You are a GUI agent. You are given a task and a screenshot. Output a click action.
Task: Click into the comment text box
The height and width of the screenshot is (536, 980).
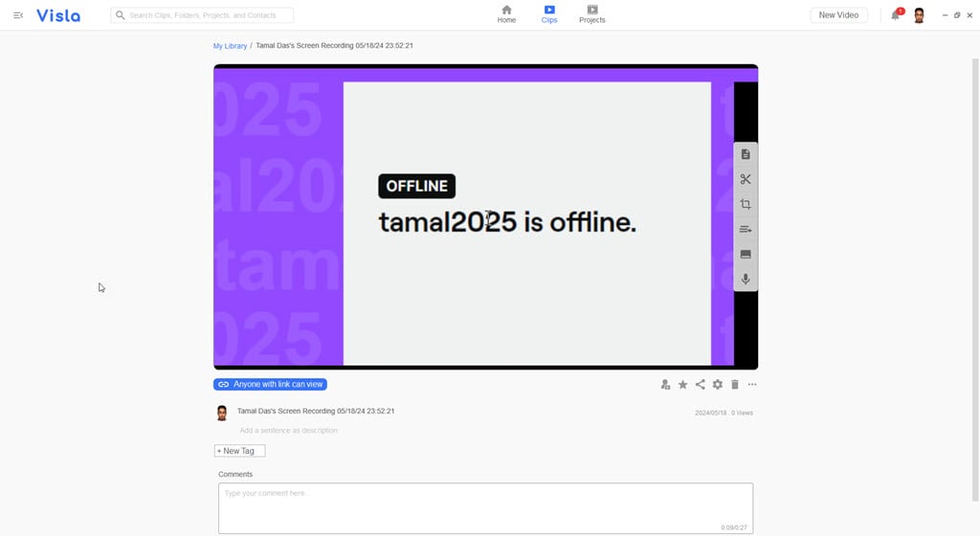[485, 508]
